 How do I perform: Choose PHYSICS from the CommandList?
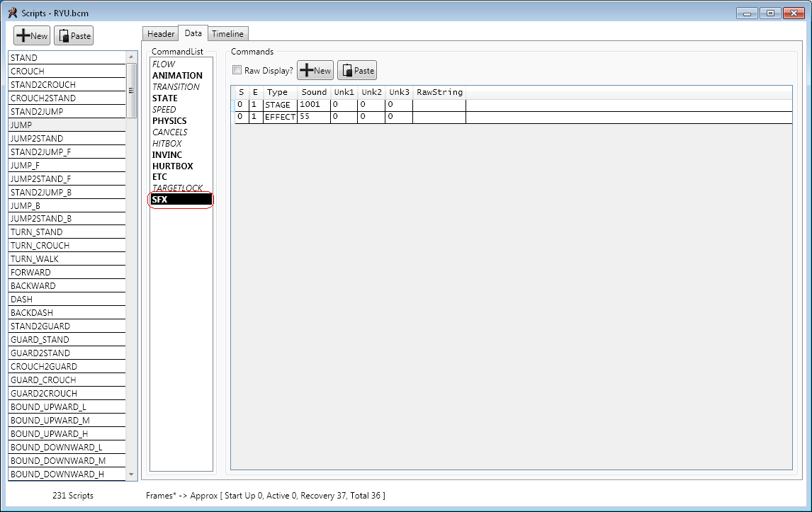pyautogui.click(x=169, y=121)
